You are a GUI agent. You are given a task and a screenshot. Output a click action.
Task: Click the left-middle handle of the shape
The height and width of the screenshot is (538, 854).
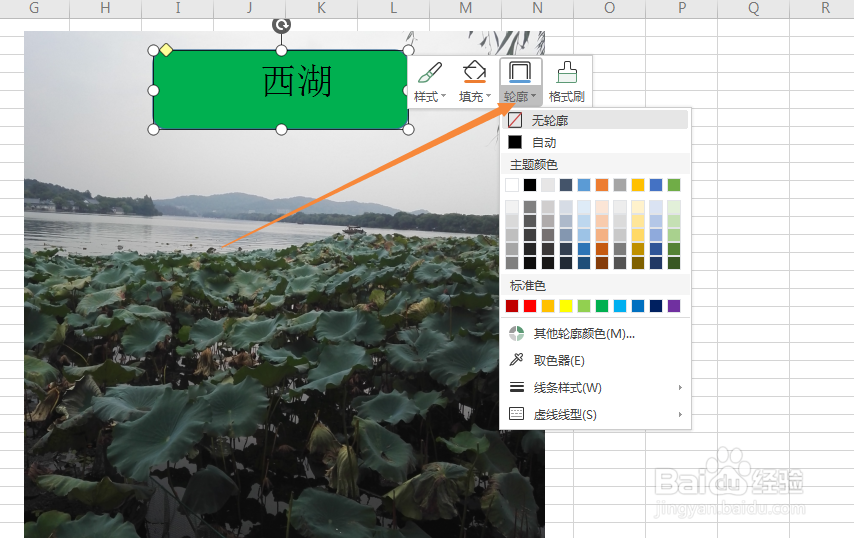pyautogui.click(x=154, y=90)
